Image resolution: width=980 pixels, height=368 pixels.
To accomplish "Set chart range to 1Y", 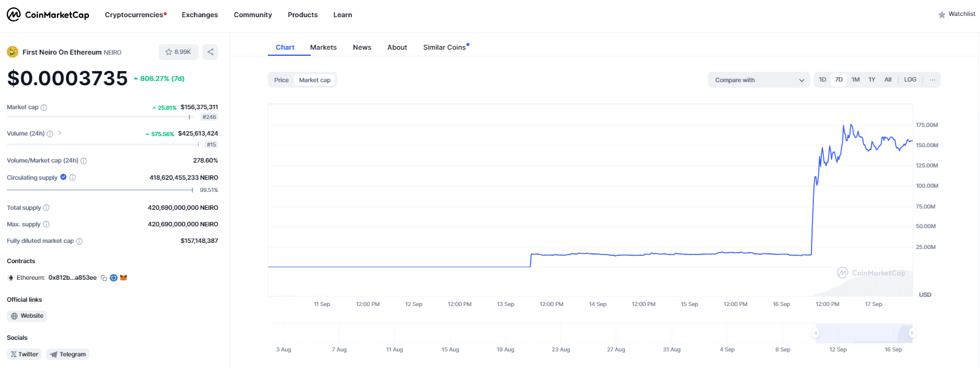I will tap(872, 80).
